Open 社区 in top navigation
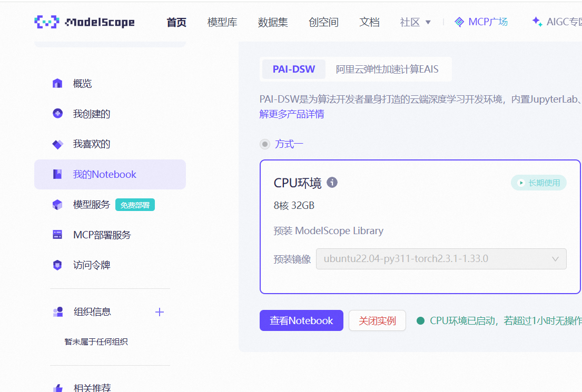The height and width of the screenshot is (392, 582). (410, 22)
